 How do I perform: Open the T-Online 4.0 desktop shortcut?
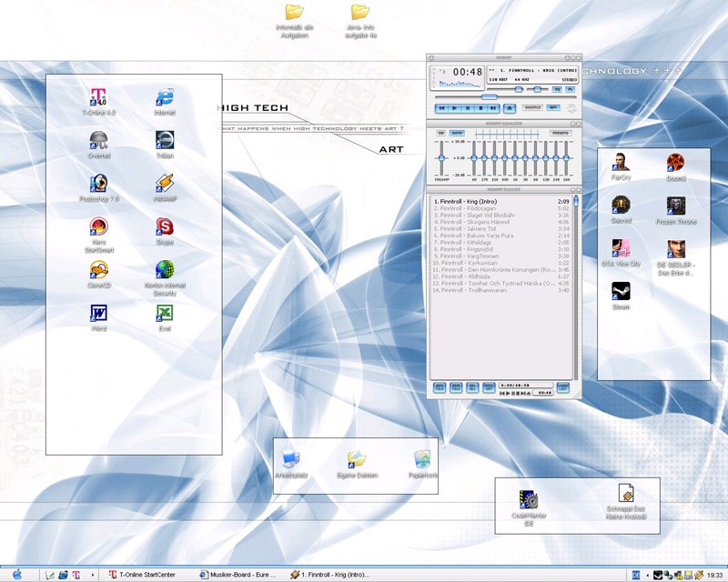tap(98, 102)
